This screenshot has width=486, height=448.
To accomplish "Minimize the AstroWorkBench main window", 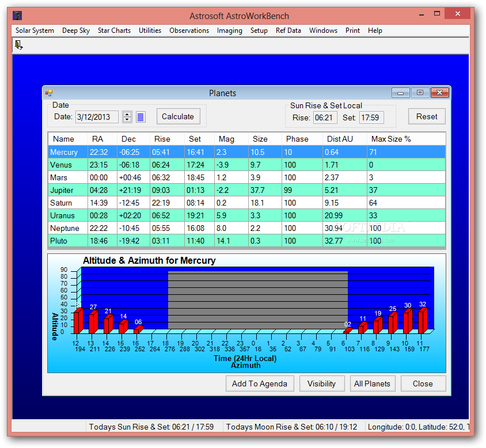I will click(x=422, y=14).
